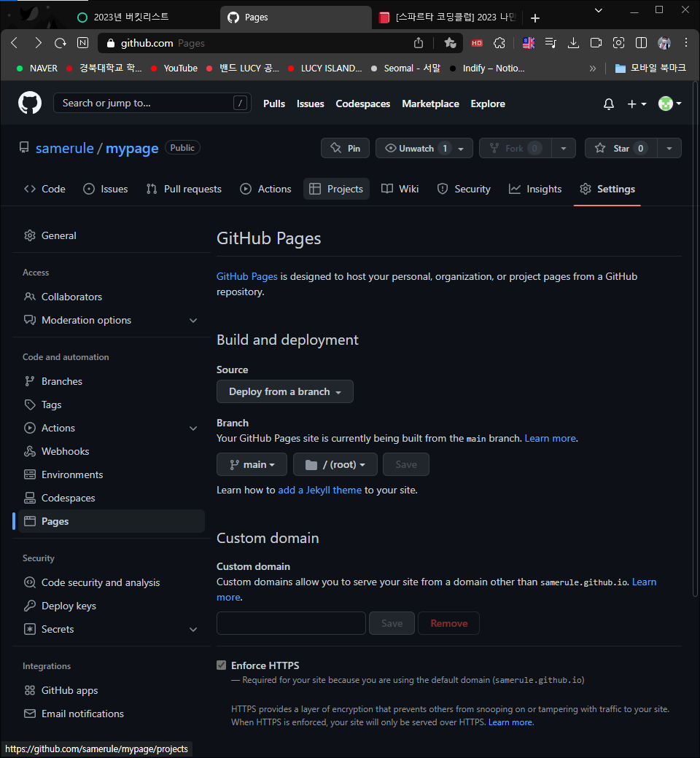The width and height of the screenshot is (700, 758).
Task: Open Code security and analysis
Action: [x=112, y=582]
